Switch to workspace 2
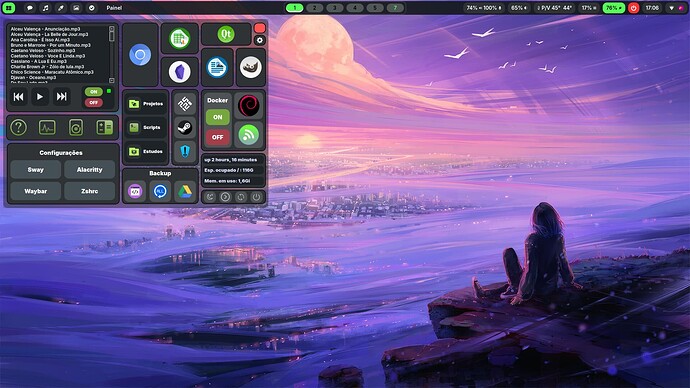Viewport: 690px width, 388px height. [315, 8]
